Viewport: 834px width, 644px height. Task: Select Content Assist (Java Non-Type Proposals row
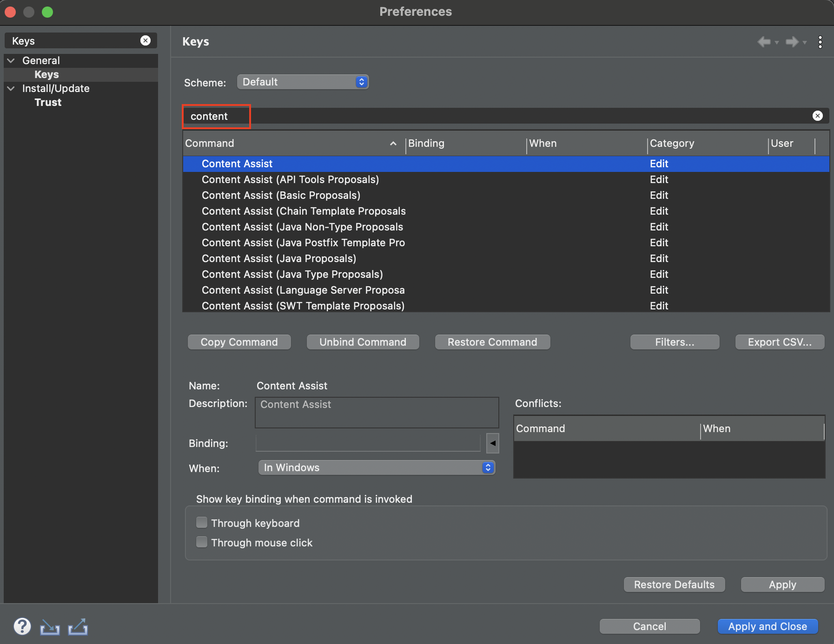coord(506,227)
